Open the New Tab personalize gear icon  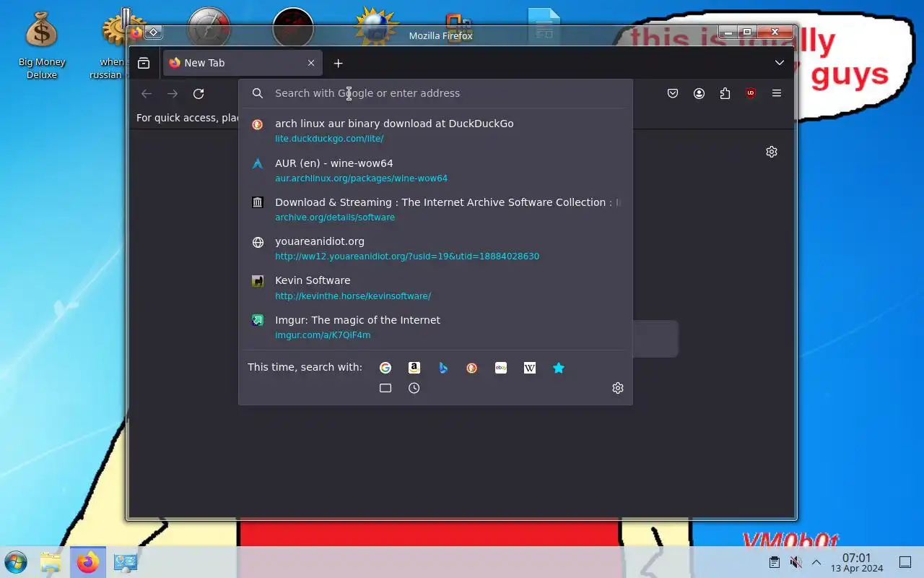click(x=772, y=152)
